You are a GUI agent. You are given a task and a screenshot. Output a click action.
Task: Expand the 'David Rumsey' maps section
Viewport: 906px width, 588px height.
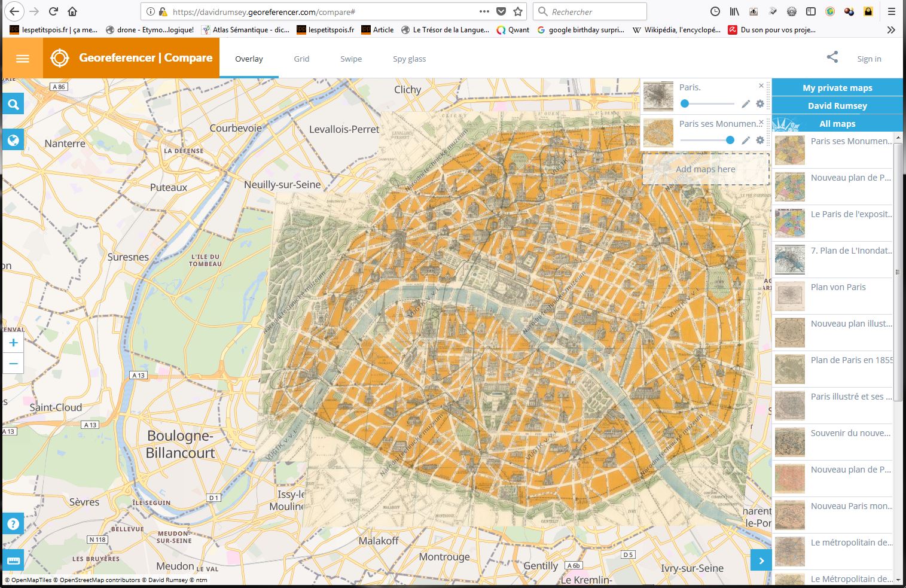pyautogui.click(x=837, y=106)
